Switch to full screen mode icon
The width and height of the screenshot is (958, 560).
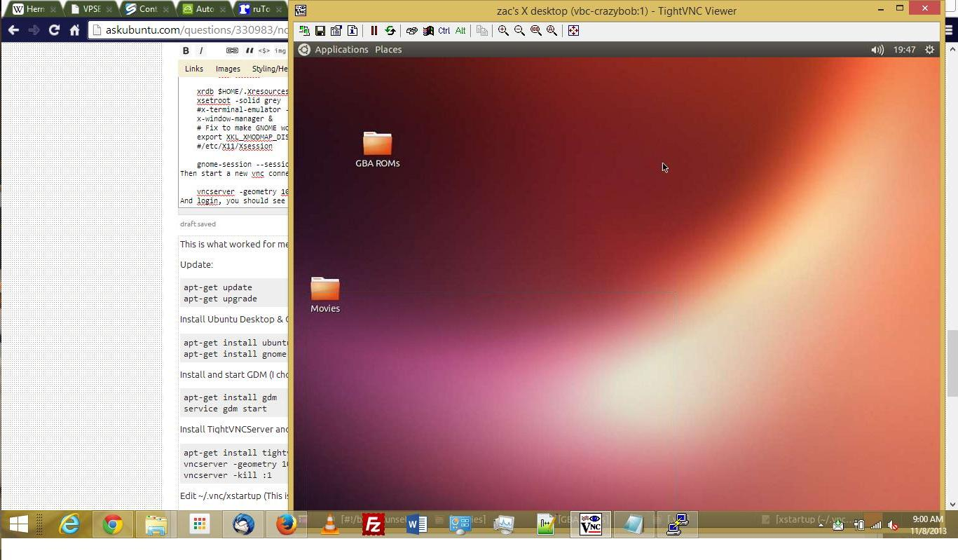(x=573, y=31)
